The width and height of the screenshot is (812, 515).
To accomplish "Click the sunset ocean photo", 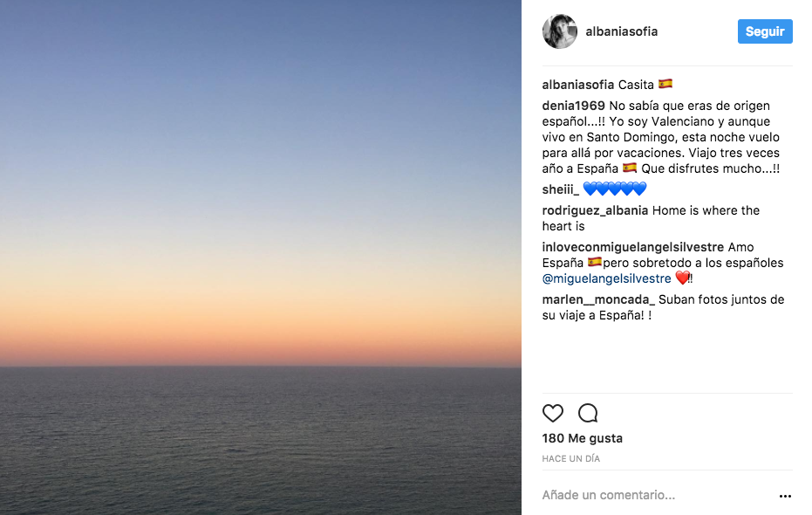I will pyautogui.click(x=261, y=257).
